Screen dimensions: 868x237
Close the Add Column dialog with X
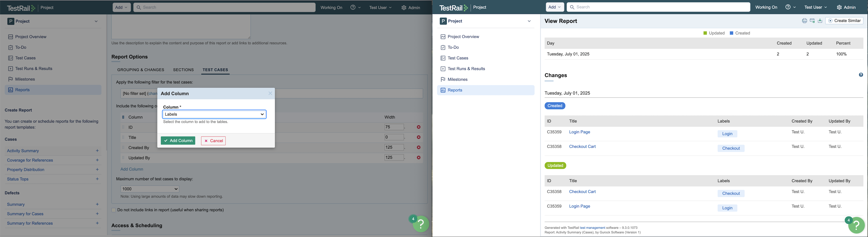270,93
